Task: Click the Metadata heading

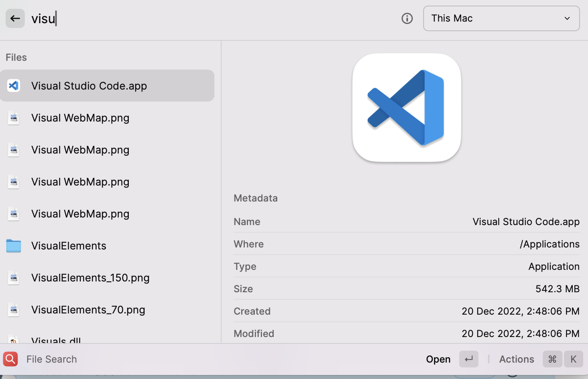Action: pos(255,198)
